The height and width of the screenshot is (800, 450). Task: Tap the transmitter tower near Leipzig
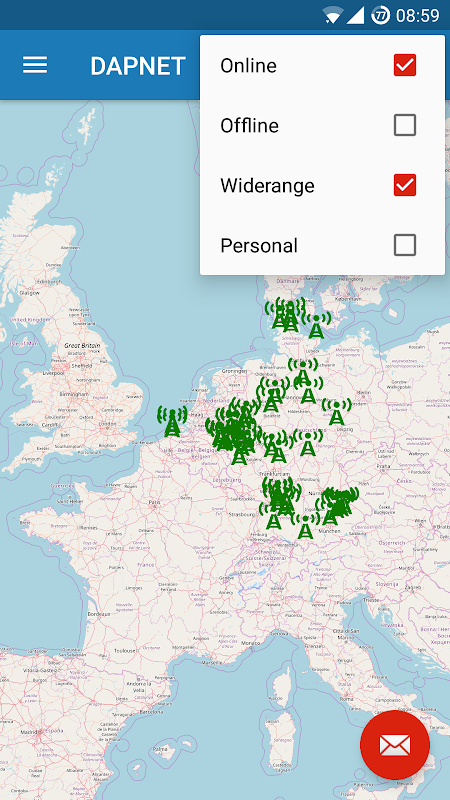click(x=336, y=412)
